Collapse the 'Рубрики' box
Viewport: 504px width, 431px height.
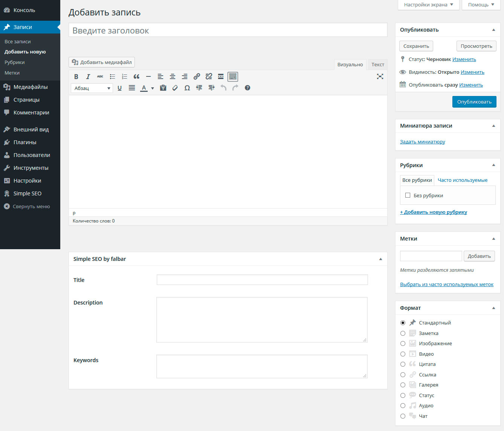pyautogui.click(x=493, y=165)
